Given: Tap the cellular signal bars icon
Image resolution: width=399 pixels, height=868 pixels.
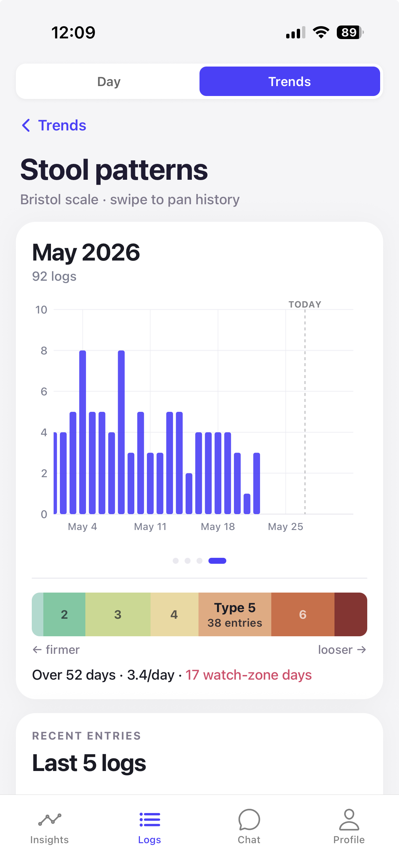Looking at the screenshot, I should [x=296, y=32].
